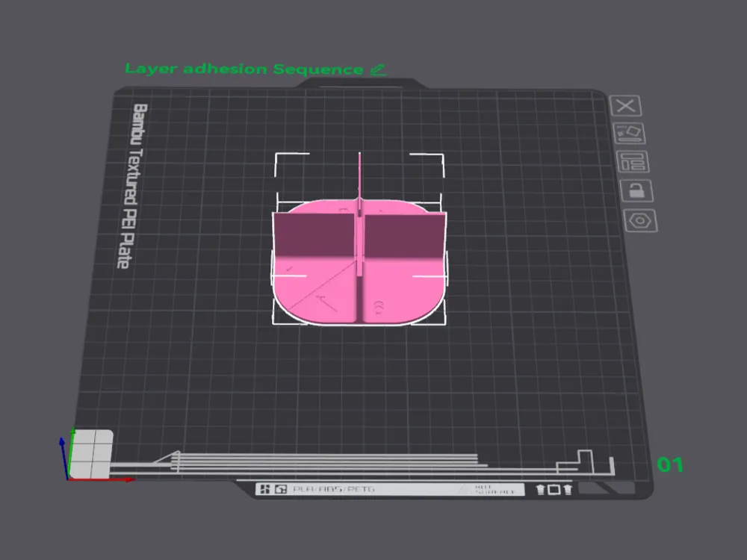Click the arrange-plate layout icon
The height and width of the screenshot is (560, 747).
632,161
